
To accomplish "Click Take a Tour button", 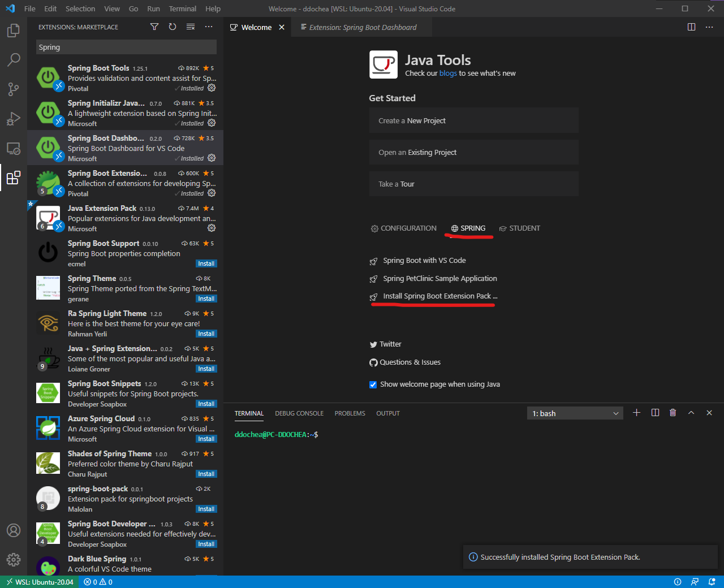I will (x=474, y=184).
